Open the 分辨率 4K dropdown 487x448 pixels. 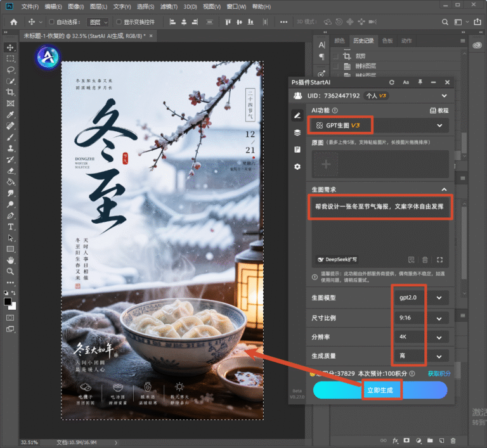[421, 337]
